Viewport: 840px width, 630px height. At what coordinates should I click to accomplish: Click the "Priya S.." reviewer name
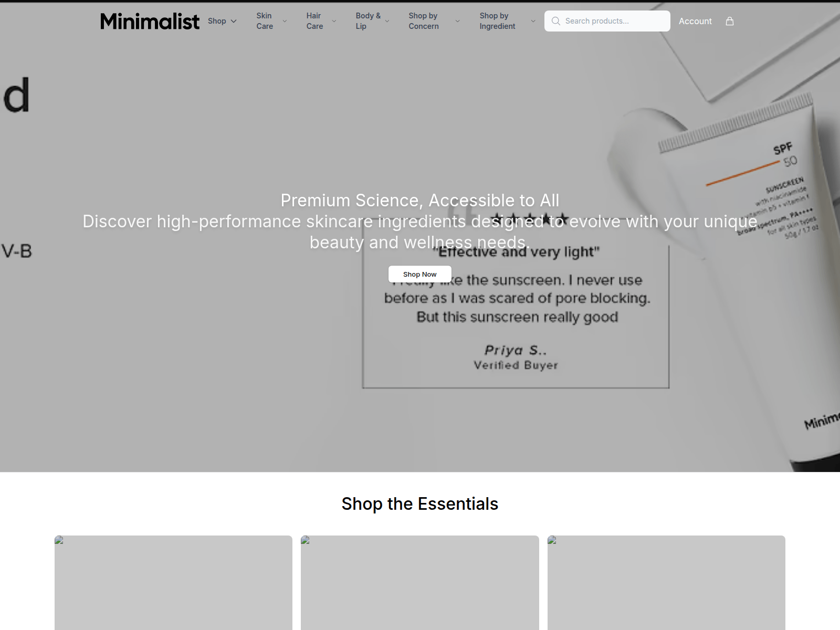[516, 350]
